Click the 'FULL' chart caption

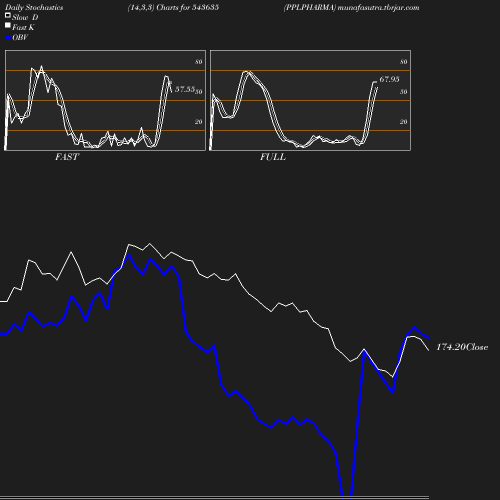[273, 157]
